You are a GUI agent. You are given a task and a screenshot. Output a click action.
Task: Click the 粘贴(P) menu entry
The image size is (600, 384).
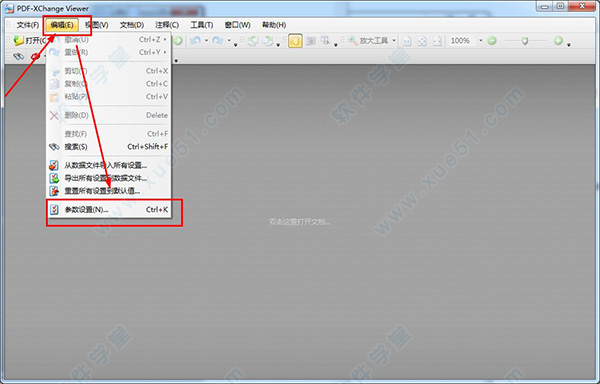108,96
